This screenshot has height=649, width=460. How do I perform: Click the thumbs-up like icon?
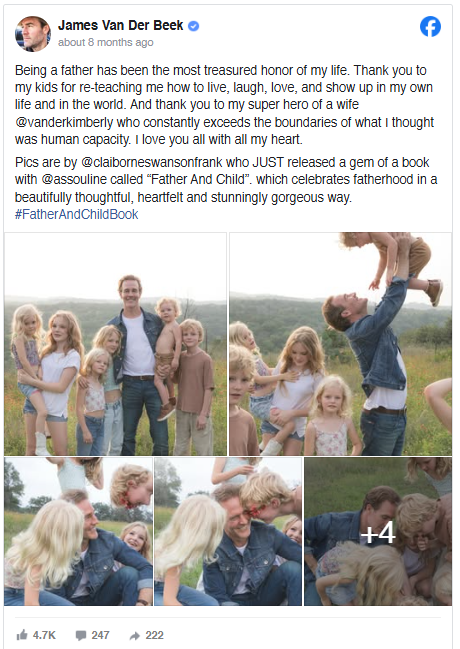[22, 635]
